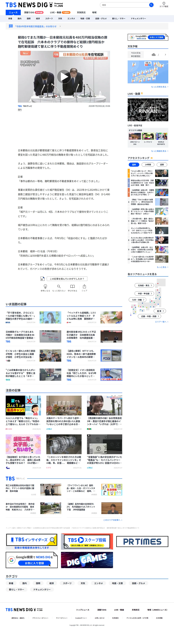Open the Japan weather forecast map

[148, 72]
